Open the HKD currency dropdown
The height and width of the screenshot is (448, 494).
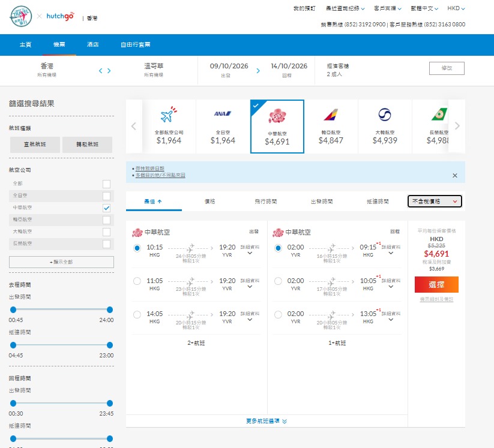(x=456, y=8)
